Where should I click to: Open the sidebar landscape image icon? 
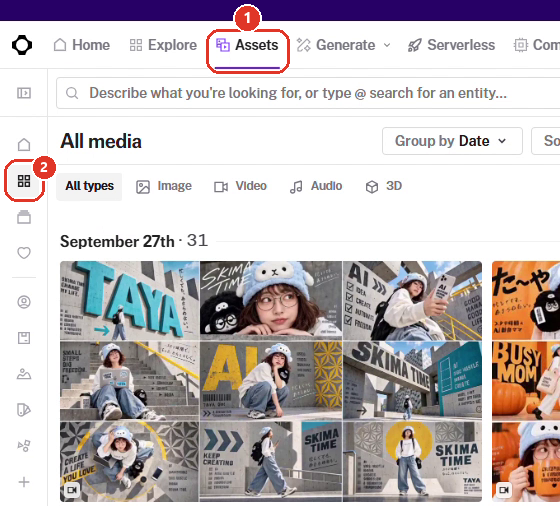click(24, 374)
